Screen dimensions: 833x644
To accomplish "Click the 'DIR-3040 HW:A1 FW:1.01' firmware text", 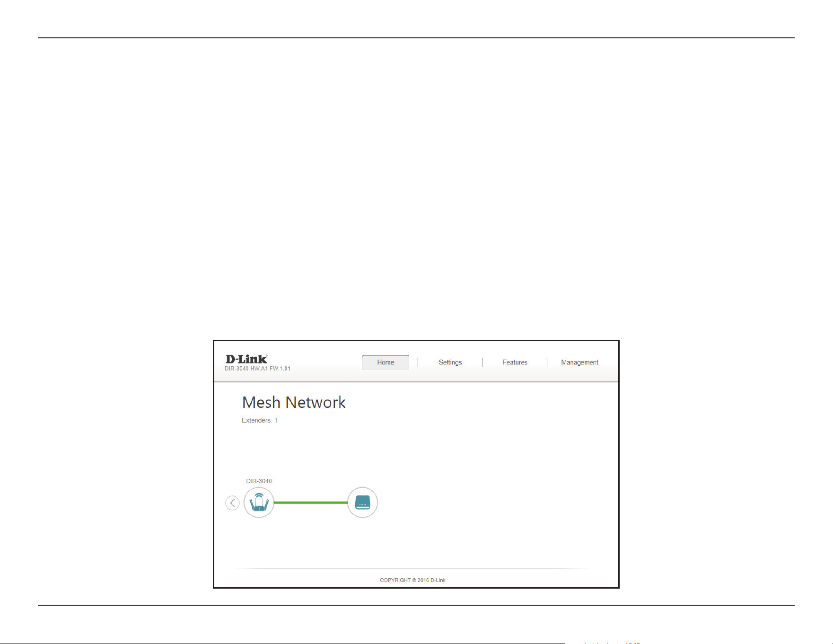I will 258,369.
